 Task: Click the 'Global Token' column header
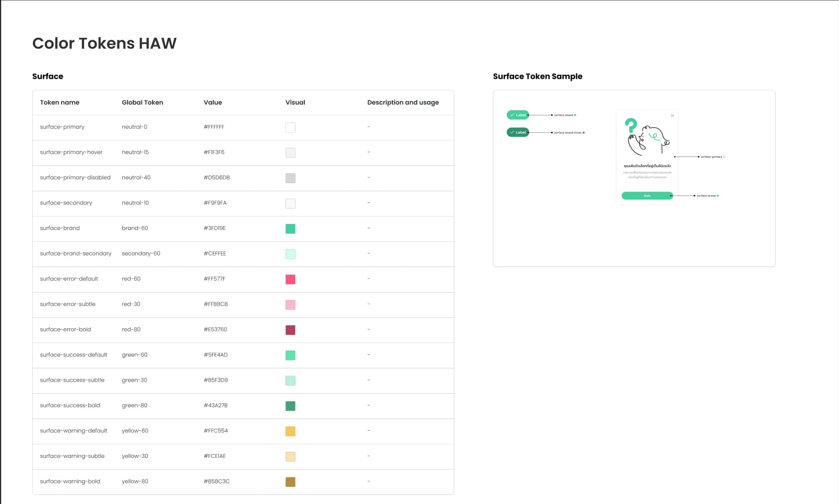[x=142, y=103]
